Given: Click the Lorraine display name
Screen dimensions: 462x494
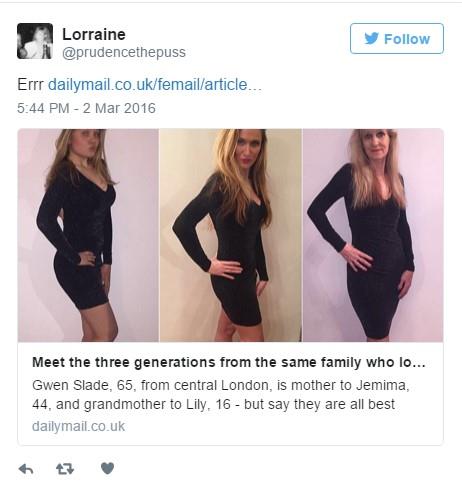Looking at the screenshot, I should coord(94,34).
